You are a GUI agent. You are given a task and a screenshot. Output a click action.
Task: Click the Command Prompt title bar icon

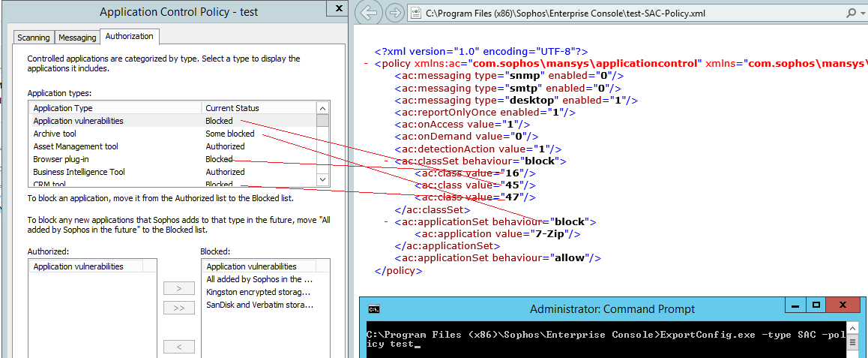coord(373,308)
